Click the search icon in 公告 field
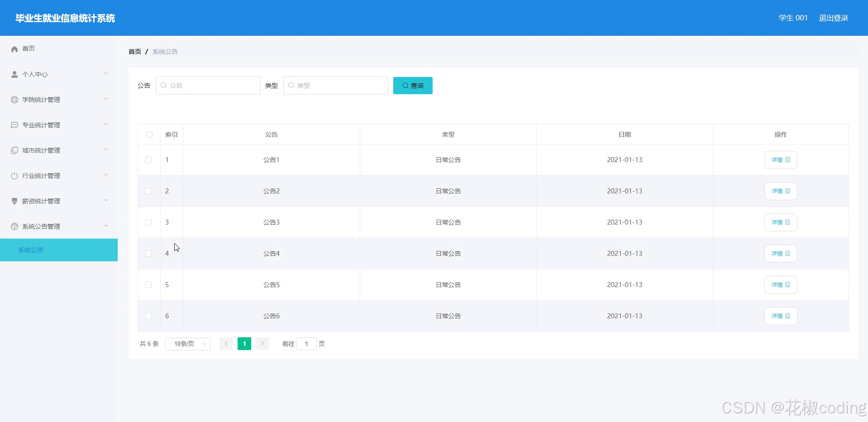Screen dimensions: 868x422 tap(164, 85)
